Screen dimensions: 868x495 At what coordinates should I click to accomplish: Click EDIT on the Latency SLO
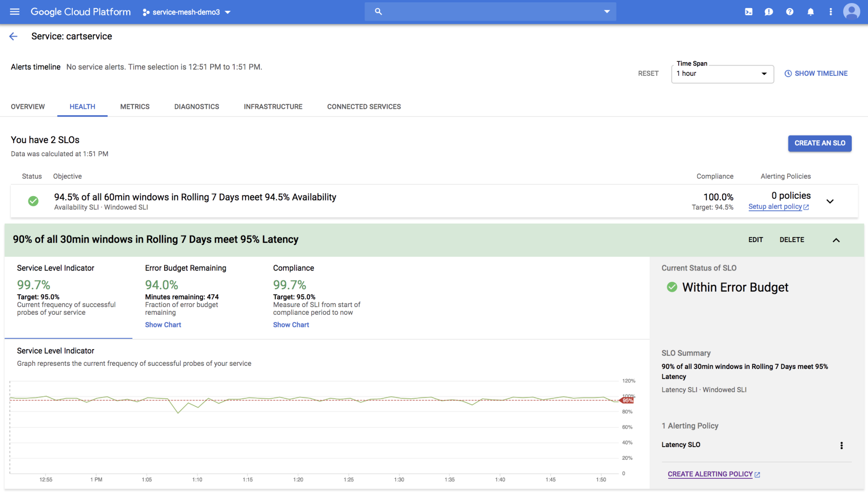755,240
